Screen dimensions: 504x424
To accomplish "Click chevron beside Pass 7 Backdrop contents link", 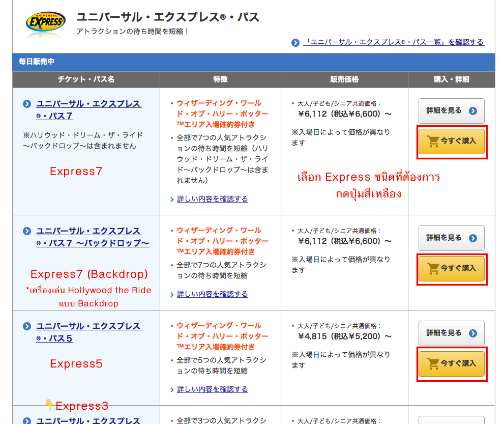I will (x=172, y=295).
